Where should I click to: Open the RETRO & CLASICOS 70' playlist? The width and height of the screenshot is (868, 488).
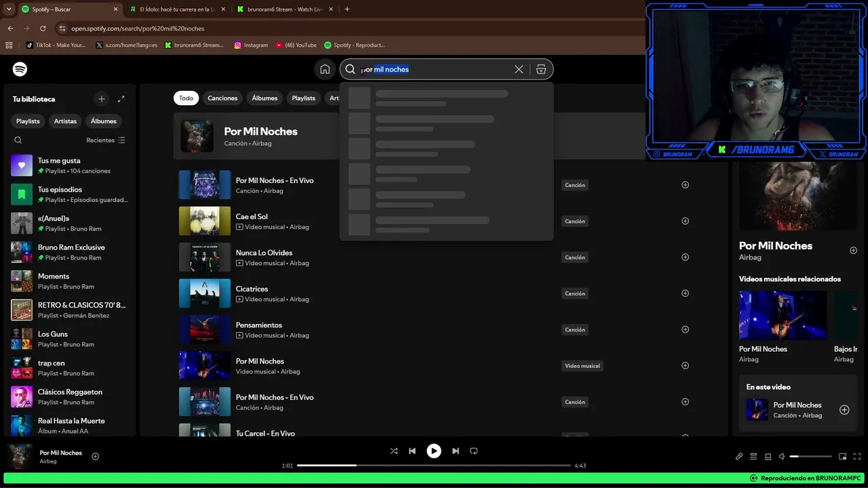coord(69,310)
